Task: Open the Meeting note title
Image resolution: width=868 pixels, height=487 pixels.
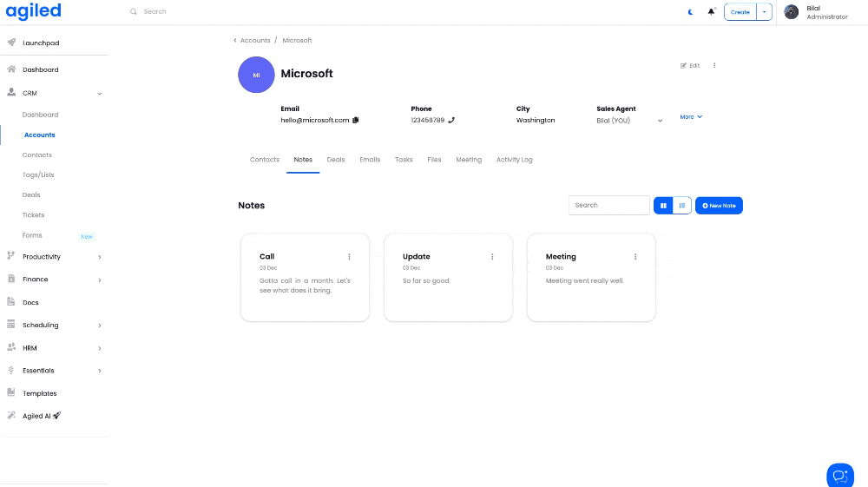Action: (x=561, y=256)
